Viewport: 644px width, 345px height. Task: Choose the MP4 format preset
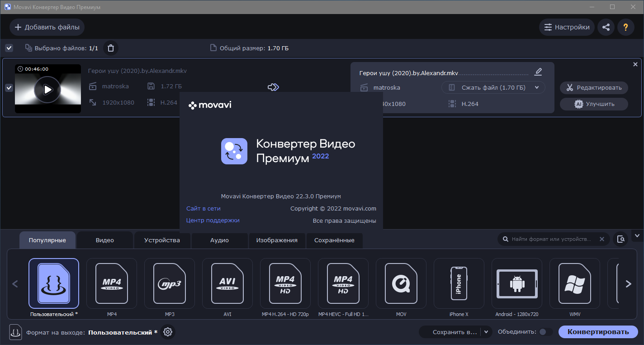[112, 283]
